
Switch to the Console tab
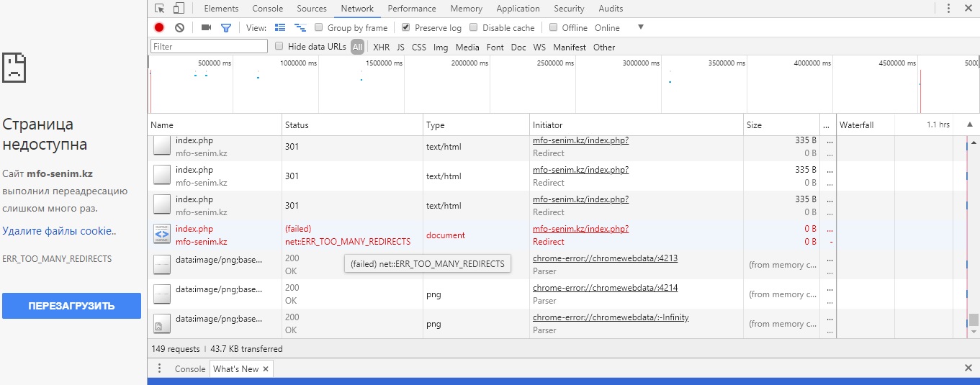pyautogui.click(x=267, y=9)
